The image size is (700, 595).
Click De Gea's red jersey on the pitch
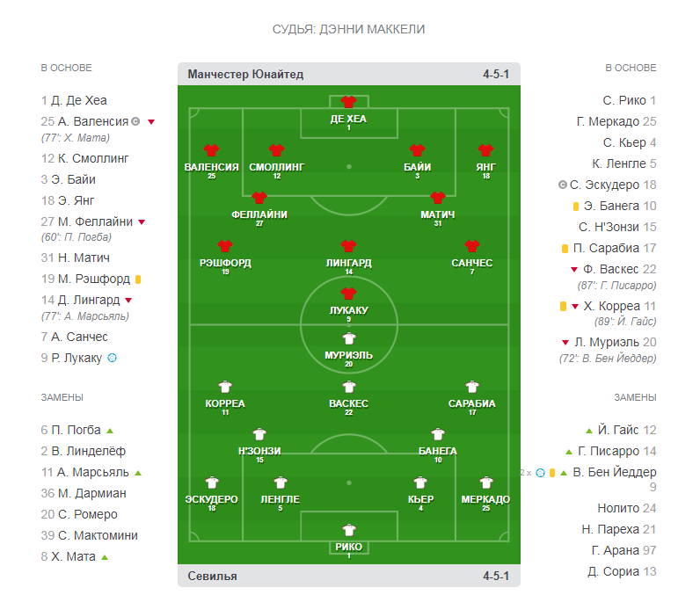pyautogui.click(x=348, y=103)
